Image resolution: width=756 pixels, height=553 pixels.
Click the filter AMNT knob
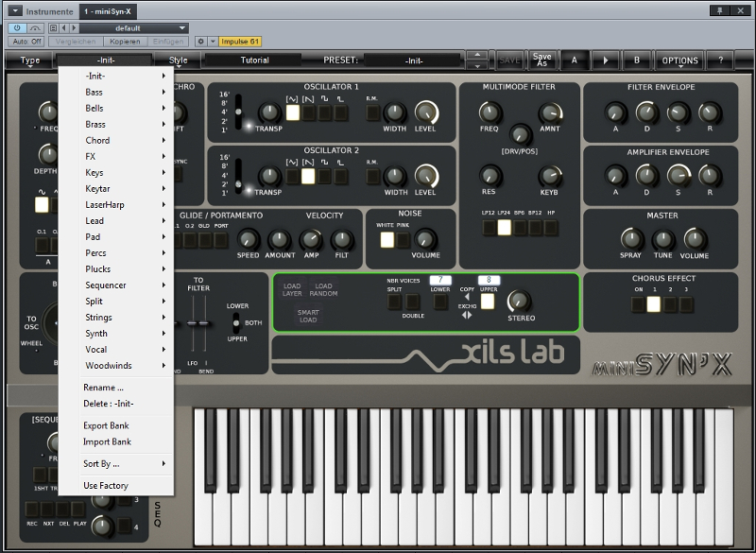pyautogui.click(x=550, y=112)
